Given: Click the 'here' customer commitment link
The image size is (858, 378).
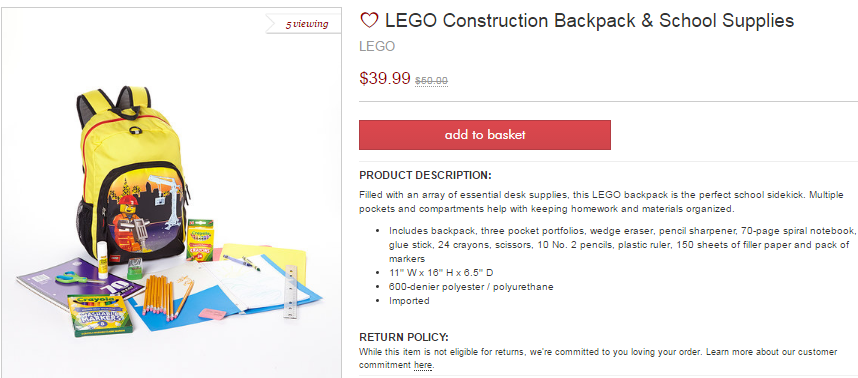Looking at the screenshot, I should click(424, 365).
